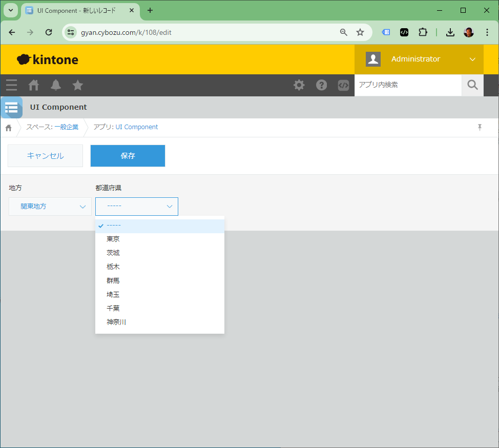This screenshot has height=448, width=499.
Task: Select 群馬 from the list
Action: coord(160,280)
